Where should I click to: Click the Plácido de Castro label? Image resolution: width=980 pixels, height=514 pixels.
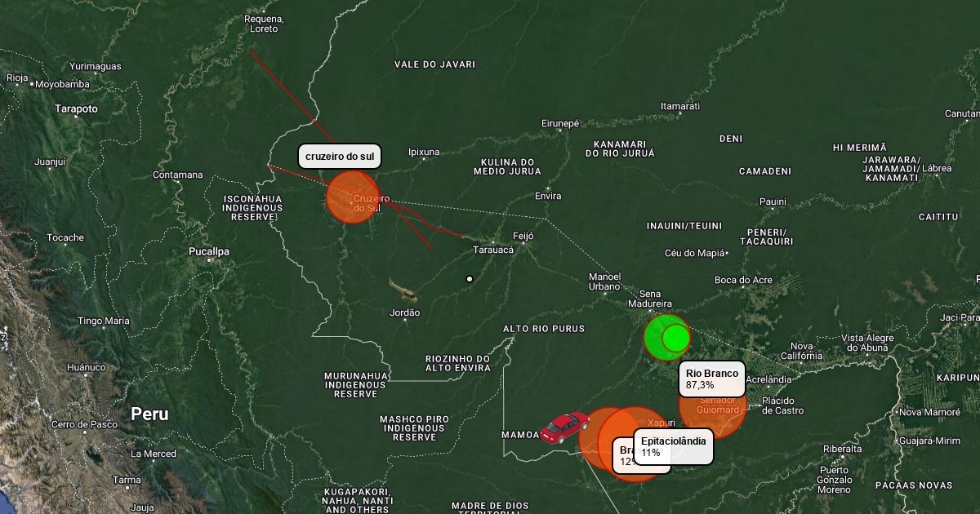click(782, 405)
